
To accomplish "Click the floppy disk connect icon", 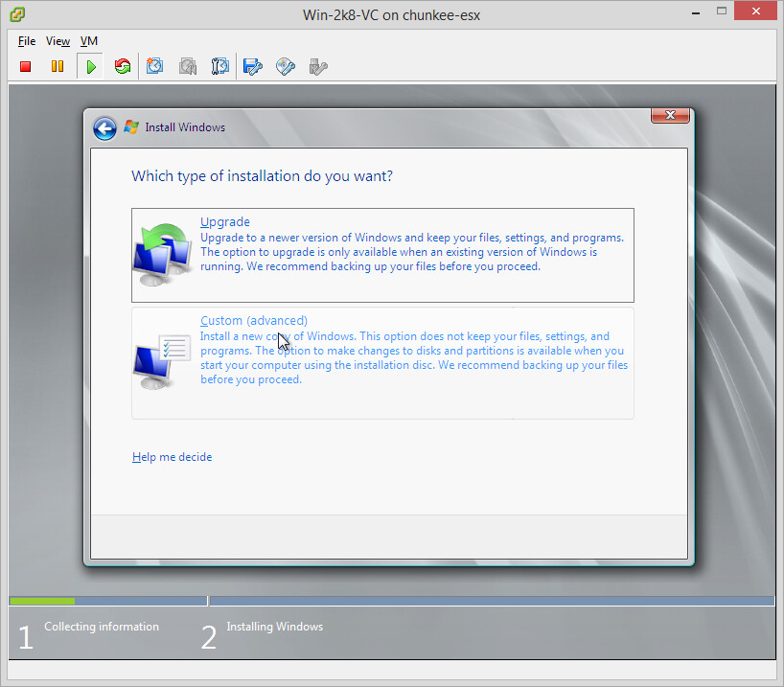I will pyautogui.click(x=253, y=66).
